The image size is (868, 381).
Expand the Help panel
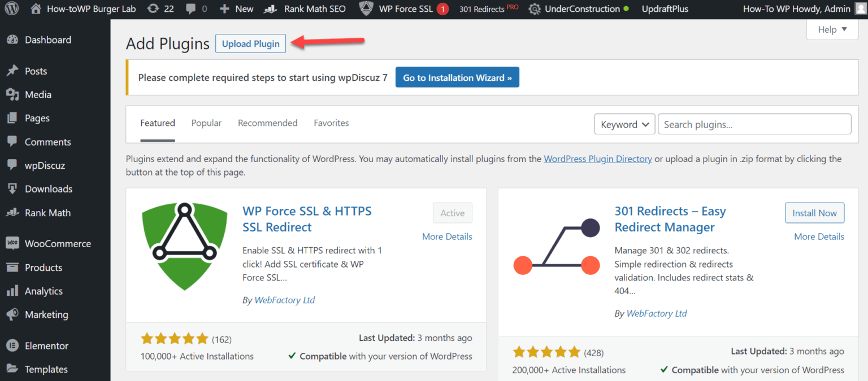831,29
